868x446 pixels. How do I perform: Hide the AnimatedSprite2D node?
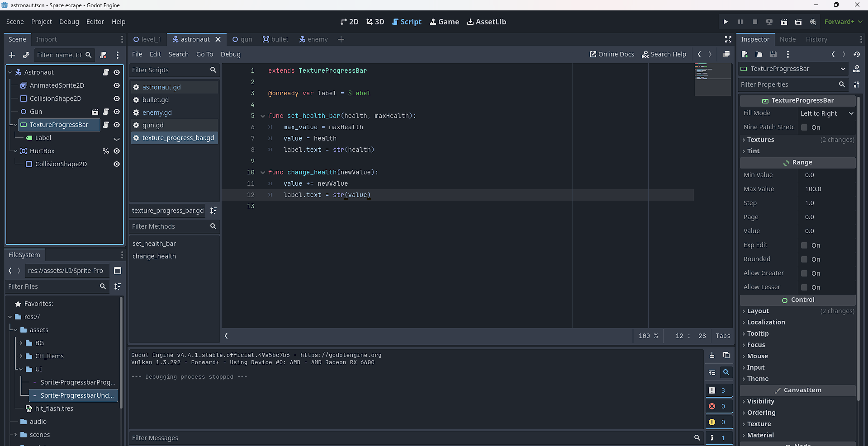click(x=117, y=85)
